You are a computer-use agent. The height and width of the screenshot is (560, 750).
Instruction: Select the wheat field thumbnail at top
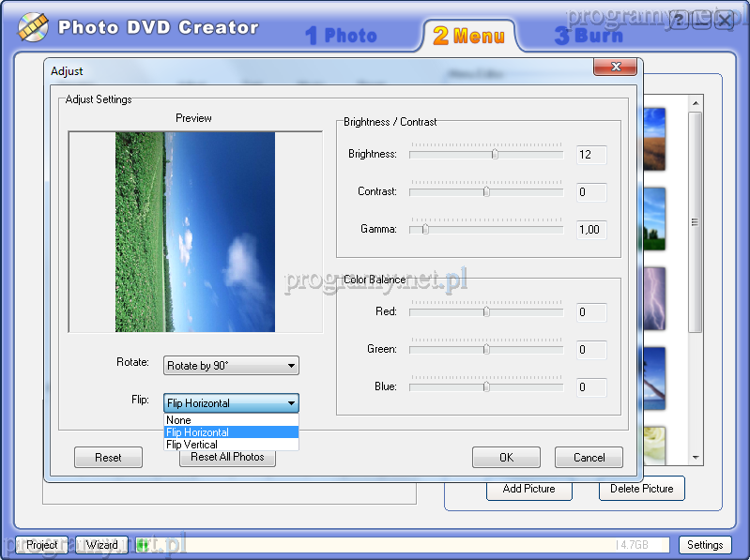point(653,139)
